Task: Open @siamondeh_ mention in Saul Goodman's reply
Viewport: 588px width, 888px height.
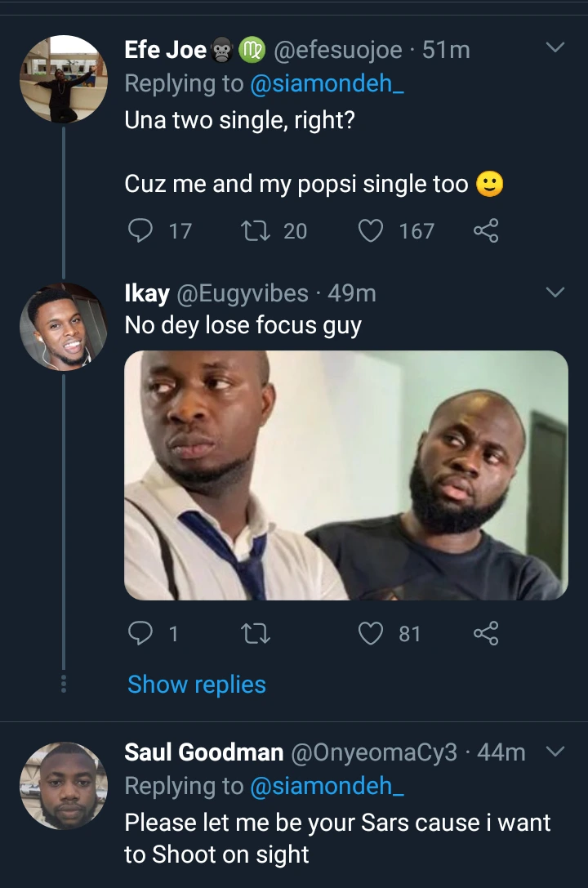Action: [x=327, y=786]
